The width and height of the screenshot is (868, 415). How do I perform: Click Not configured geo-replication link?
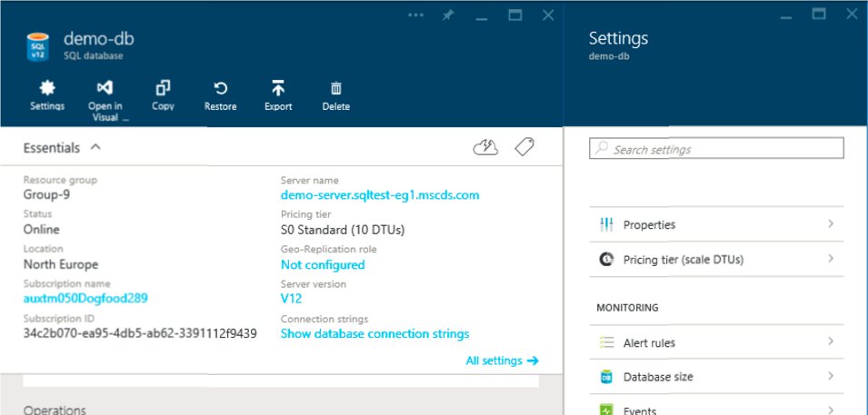(323, 264)
